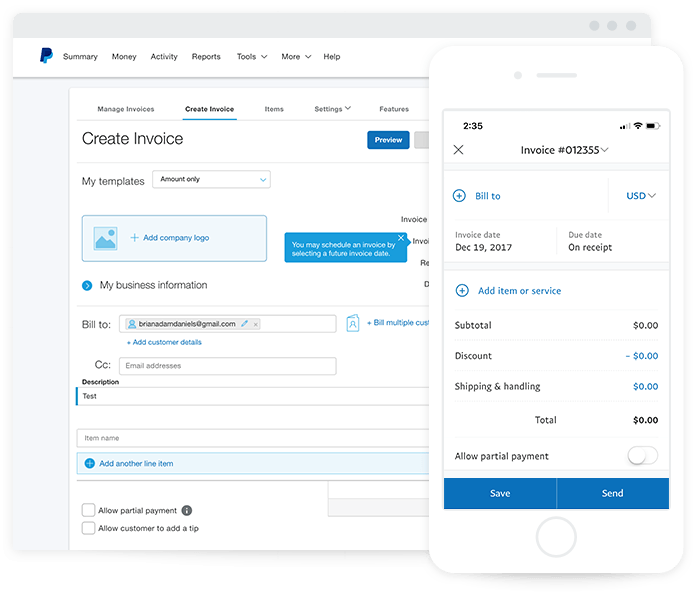Click the Allow partial payment info icon
This screenshot has width=700, height=600.
pos(187,510)
